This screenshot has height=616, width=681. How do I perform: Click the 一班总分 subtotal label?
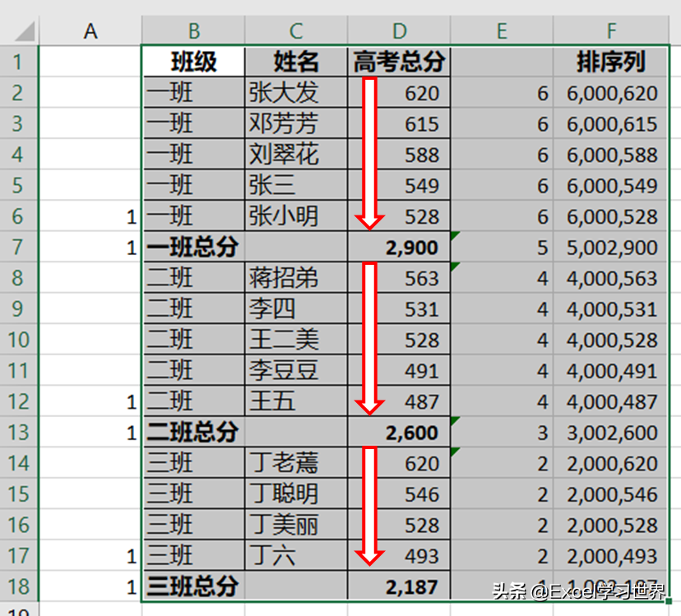[192, 247]
